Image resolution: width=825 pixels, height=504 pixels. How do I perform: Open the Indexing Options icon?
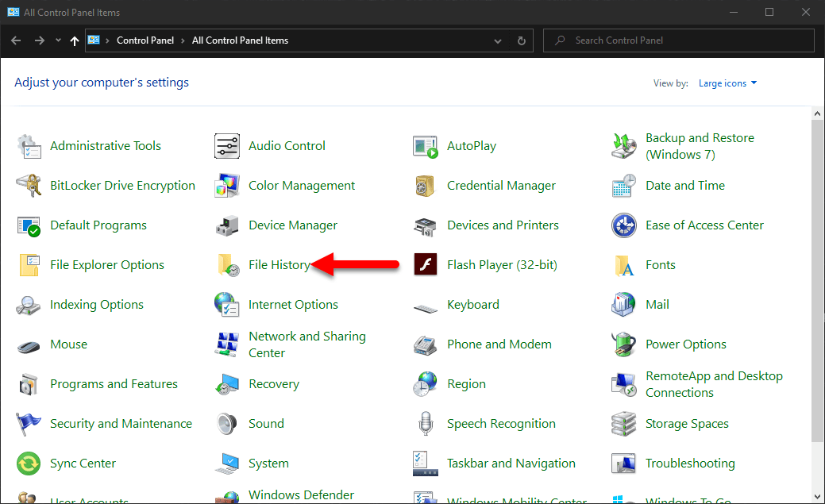29,305
